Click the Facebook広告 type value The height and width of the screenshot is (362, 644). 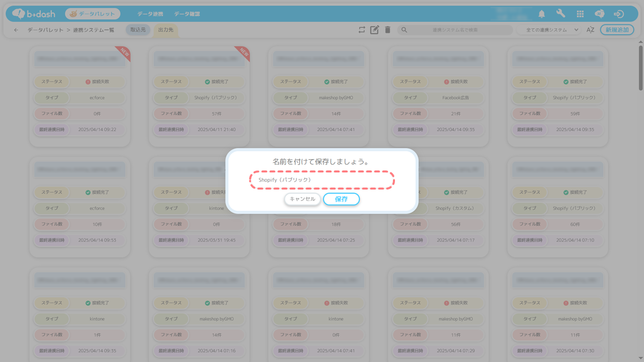[455, 98]
